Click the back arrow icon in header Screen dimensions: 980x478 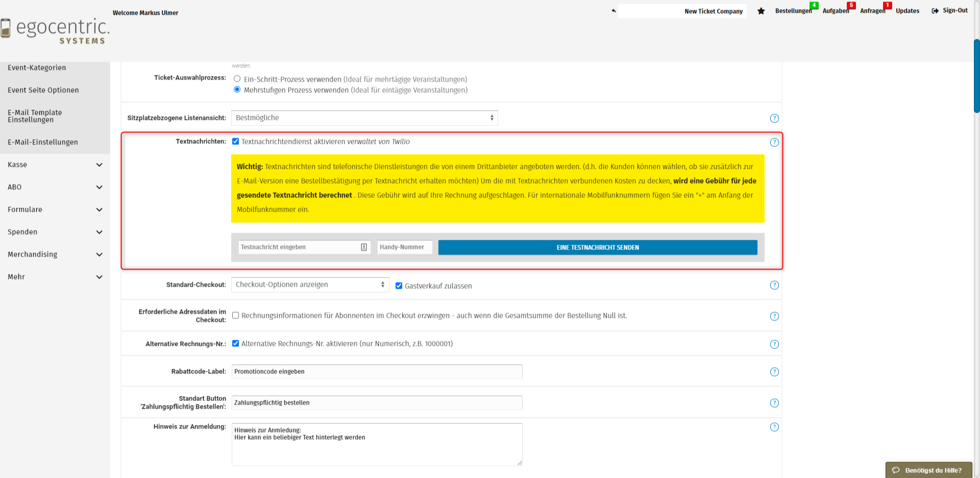614,11
